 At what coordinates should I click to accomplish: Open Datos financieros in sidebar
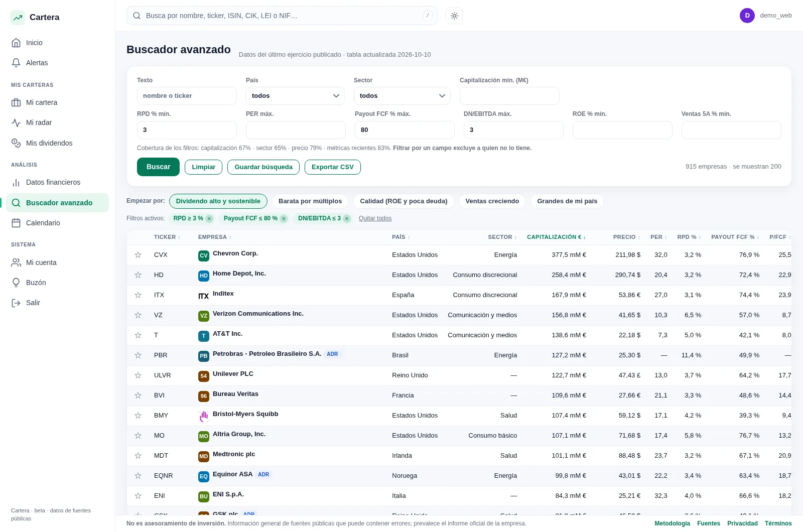coord(57,182)
